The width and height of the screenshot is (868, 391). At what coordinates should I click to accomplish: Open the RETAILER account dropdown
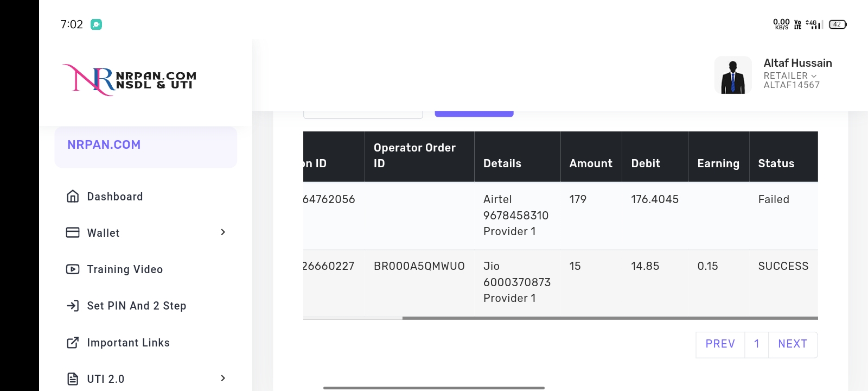790,75
